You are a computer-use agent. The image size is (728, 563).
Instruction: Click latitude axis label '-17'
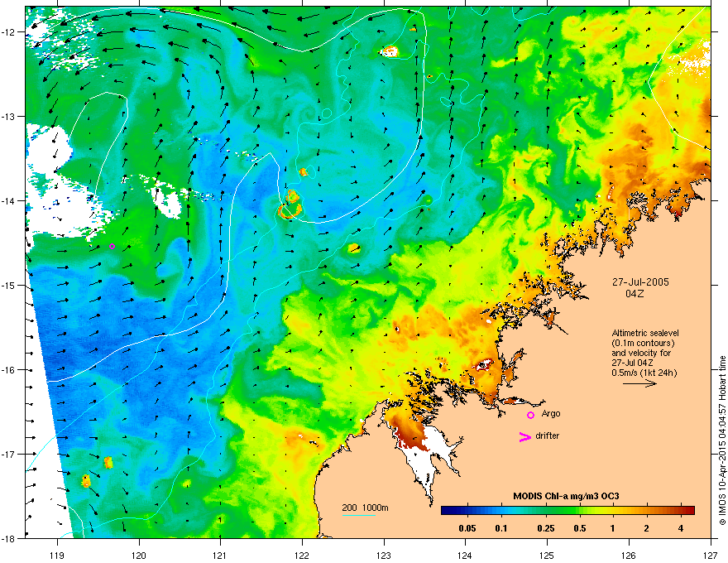(x=8, y=454)
